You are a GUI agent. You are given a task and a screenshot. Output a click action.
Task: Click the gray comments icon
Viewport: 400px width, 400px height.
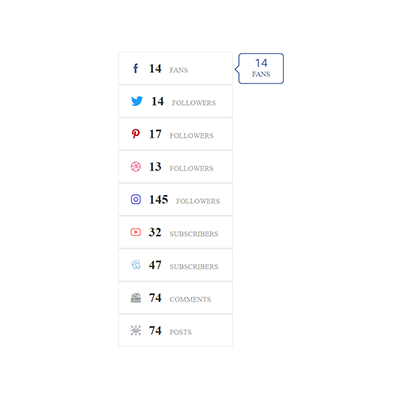coord(136,298)
